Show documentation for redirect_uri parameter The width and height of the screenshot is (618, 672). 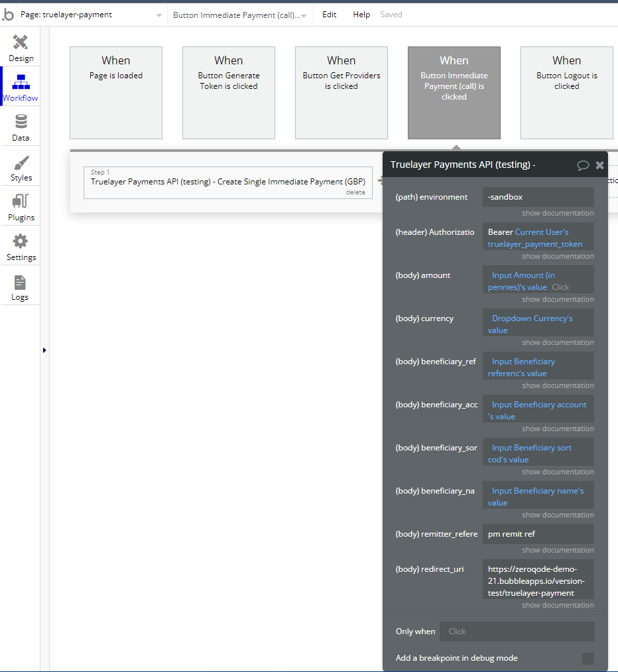click(x=558, y=605)
